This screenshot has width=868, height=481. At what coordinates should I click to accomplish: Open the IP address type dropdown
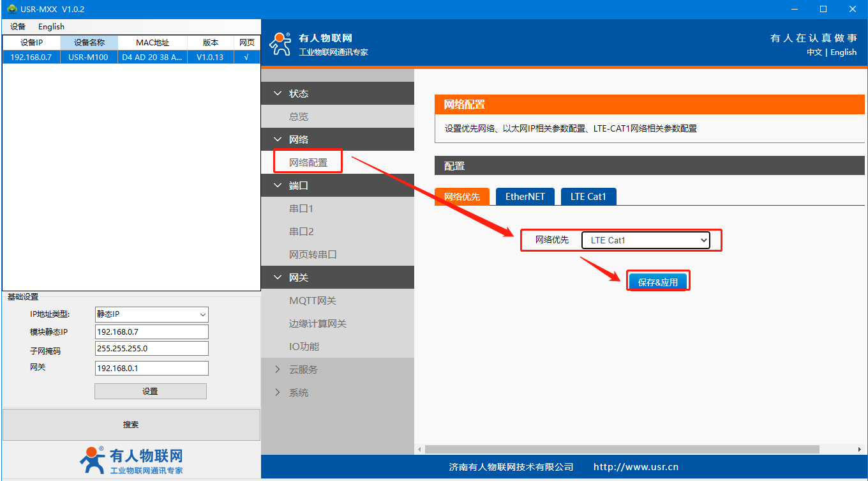click(151, 314)
